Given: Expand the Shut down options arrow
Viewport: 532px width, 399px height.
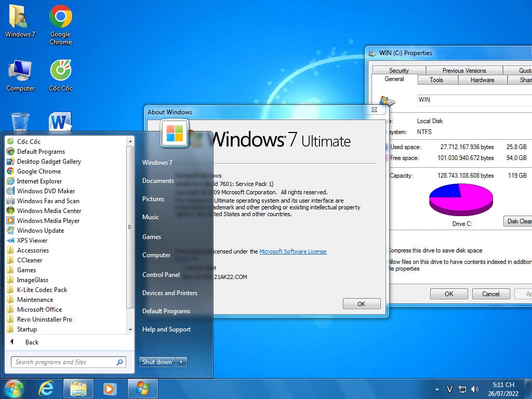Looking at the screenshot, I should 181,362.
